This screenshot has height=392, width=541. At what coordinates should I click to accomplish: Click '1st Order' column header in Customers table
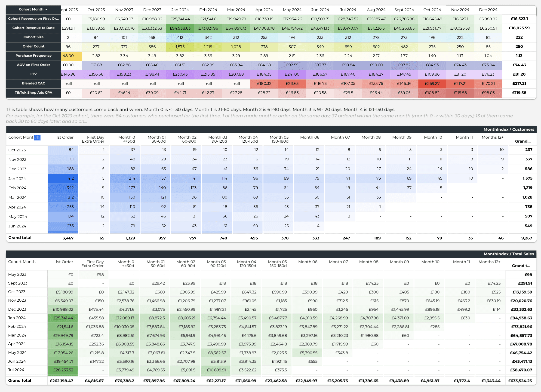click(65, 137)
